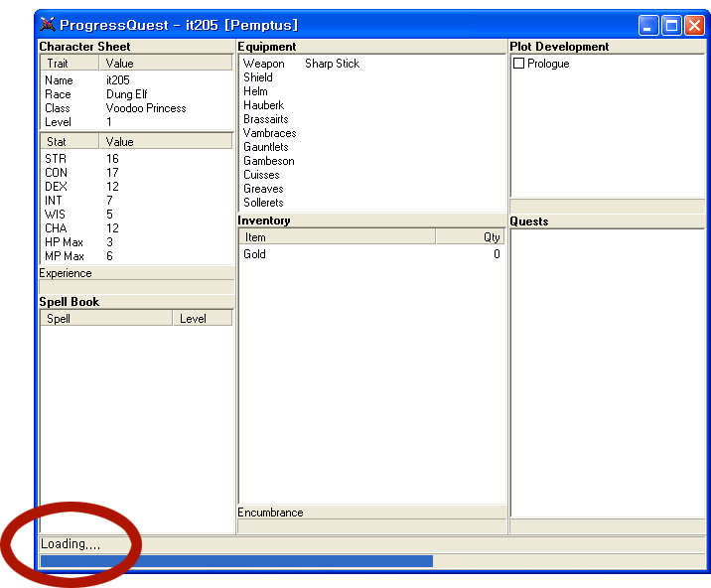
Task: Select the Hauberk equipment row
Action: pos(371,105)
